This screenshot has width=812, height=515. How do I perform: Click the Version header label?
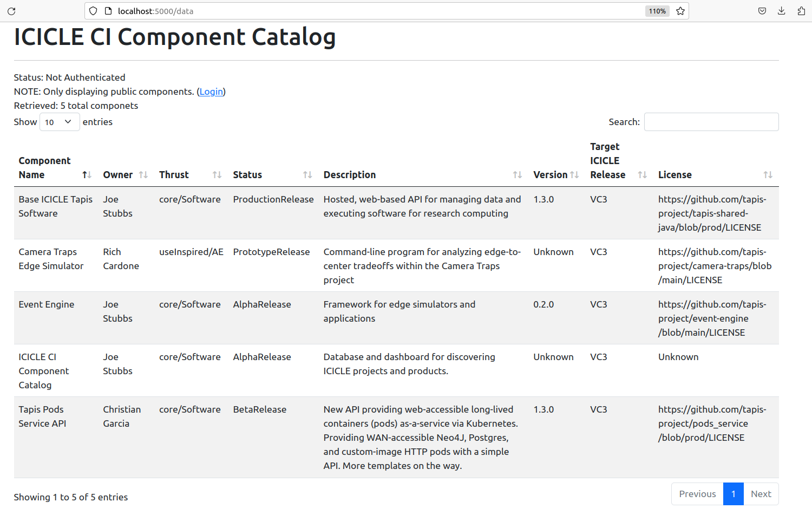(x=551, y=175)
